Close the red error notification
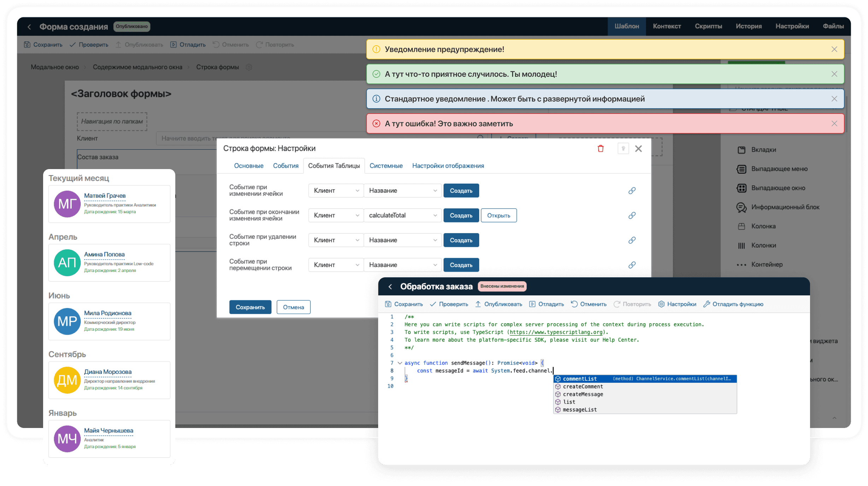The height and width of the screenshot is (486, 868). [834, 123]
